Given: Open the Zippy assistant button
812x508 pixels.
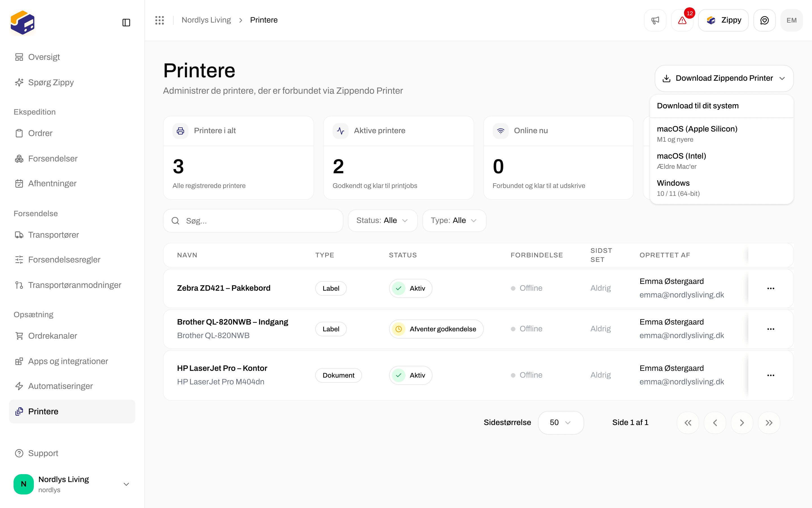Looking at the screenshot, I should click(x=723, y=21).
